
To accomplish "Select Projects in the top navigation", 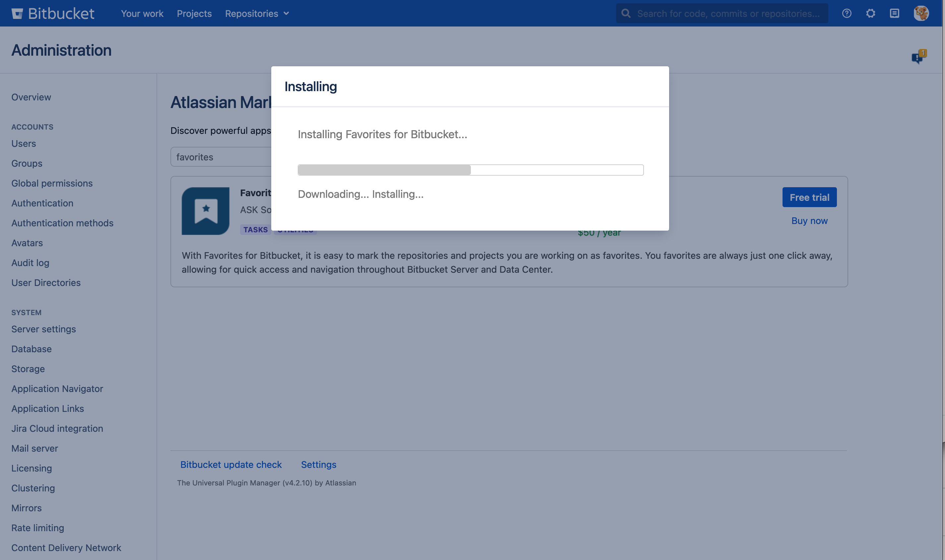I will coord(194,13).
